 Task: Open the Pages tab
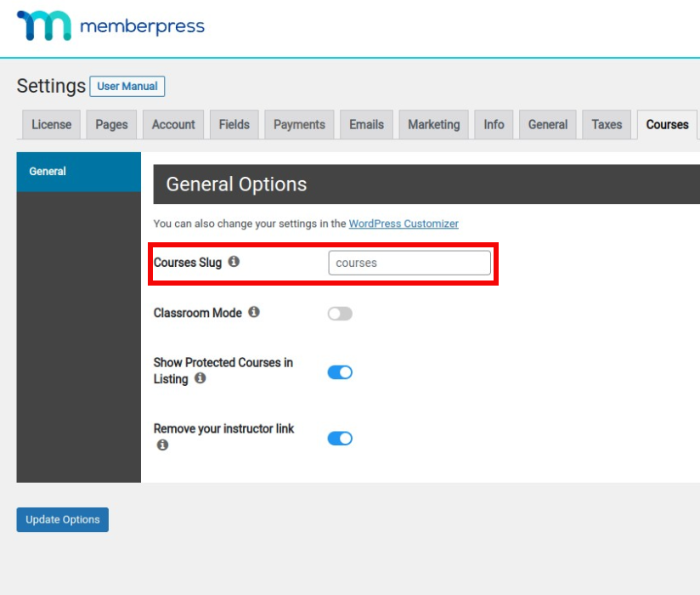[x=111, y=125]
